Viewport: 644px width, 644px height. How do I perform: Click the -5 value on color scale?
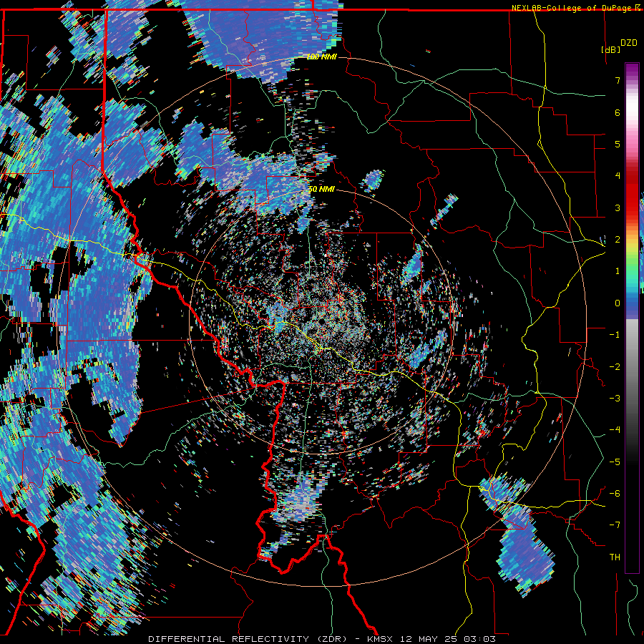tap(615, 462)
